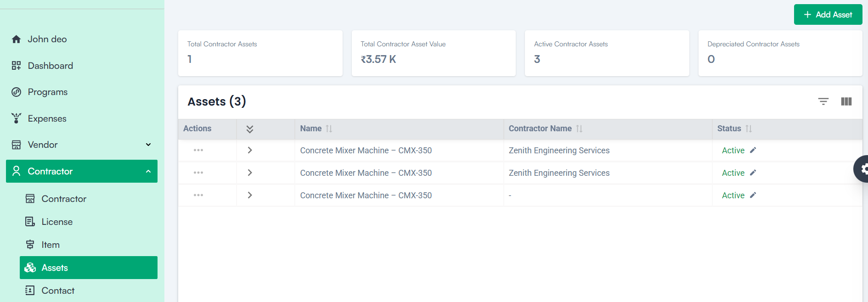Viewport: 868px width, 302px height.
Task: Edit the status pencil in the second row
Action: click(x=753, y=173)
